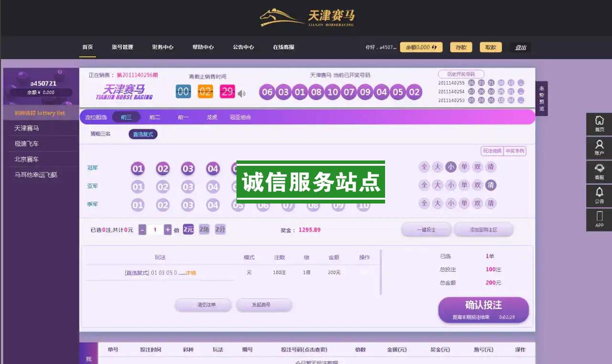Image resolution: width=612 pixels, height=364 pixels.
Task: Click the plus stepper to increase multiplier
Action: 168,230
